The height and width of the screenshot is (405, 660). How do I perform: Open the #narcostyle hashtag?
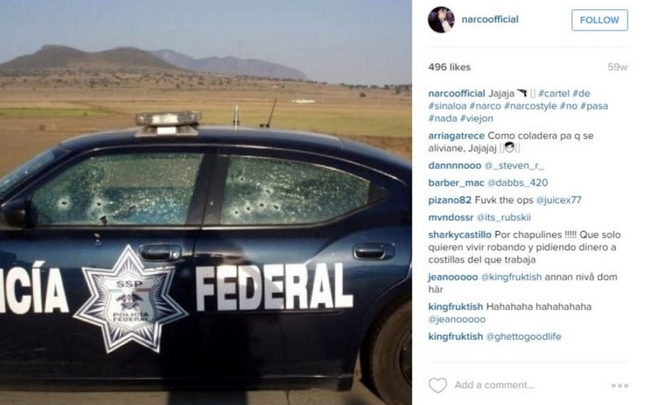(x=530, y=106)
